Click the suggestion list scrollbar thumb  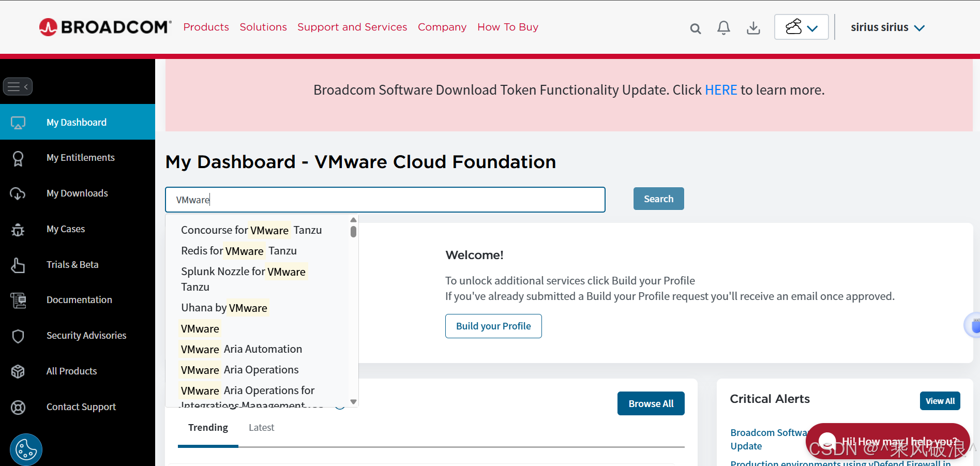[353, 232]
